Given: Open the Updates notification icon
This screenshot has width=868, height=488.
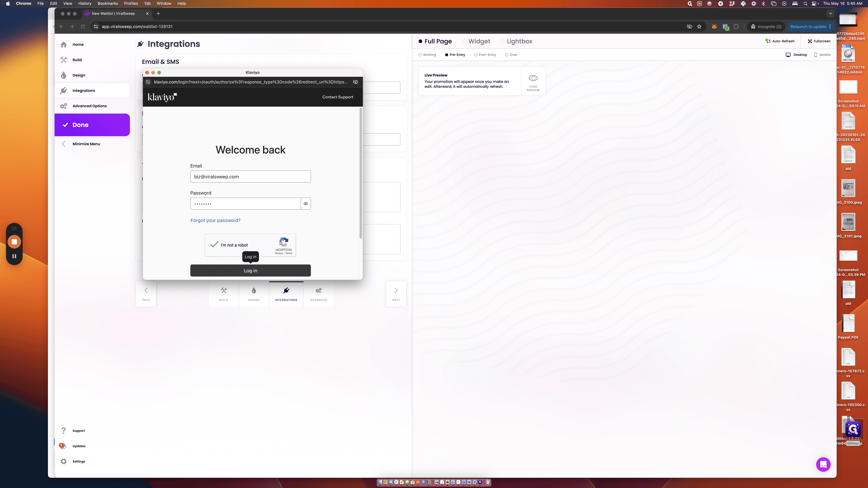Looking at the screenshot, I should [x=63, y=446].
